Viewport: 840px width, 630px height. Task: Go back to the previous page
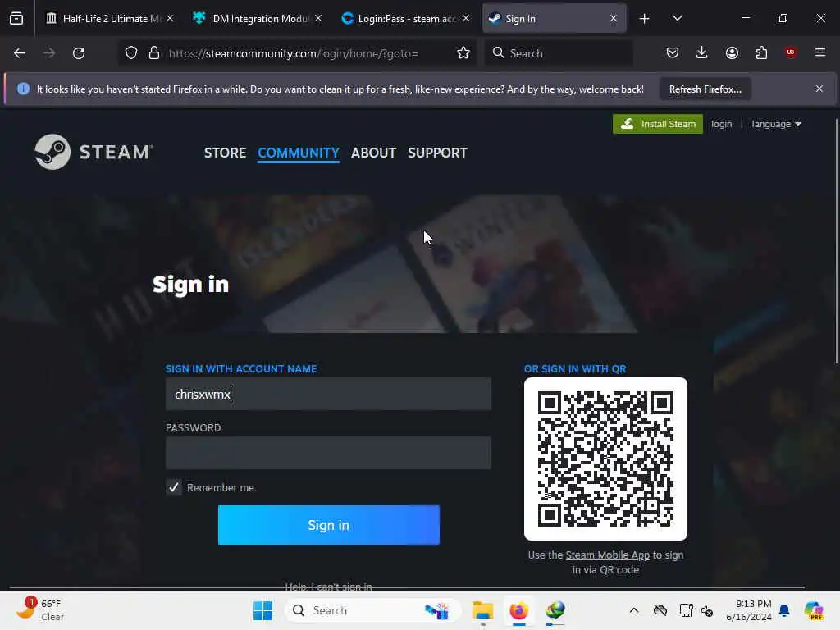[x=20, y=53]
